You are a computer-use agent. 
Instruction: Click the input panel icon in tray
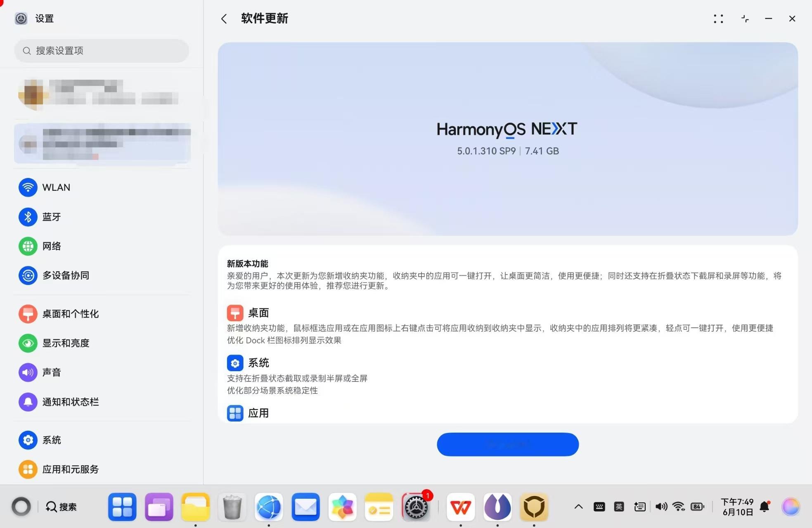pyautogui.click(x=640, y=507)
